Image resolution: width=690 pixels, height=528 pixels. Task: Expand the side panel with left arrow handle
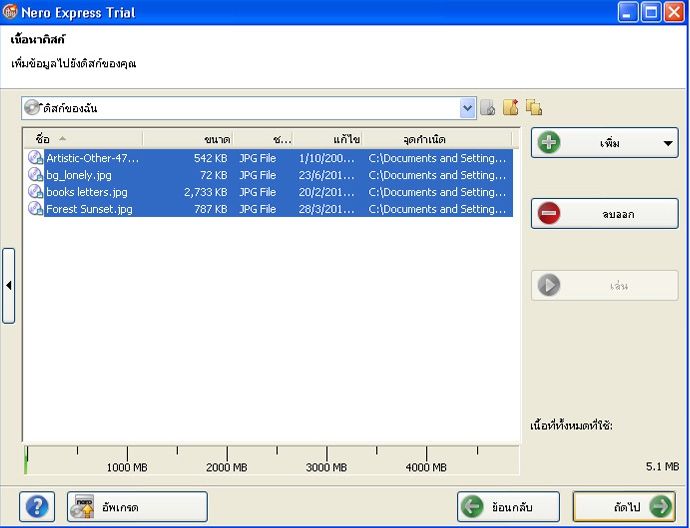tap(8, 286)
